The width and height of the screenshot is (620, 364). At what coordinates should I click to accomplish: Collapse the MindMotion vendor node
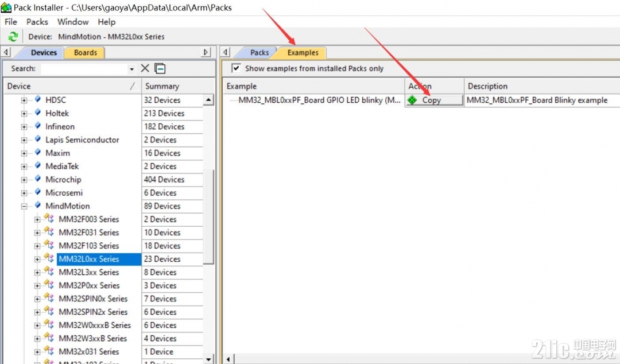[24, 207]
